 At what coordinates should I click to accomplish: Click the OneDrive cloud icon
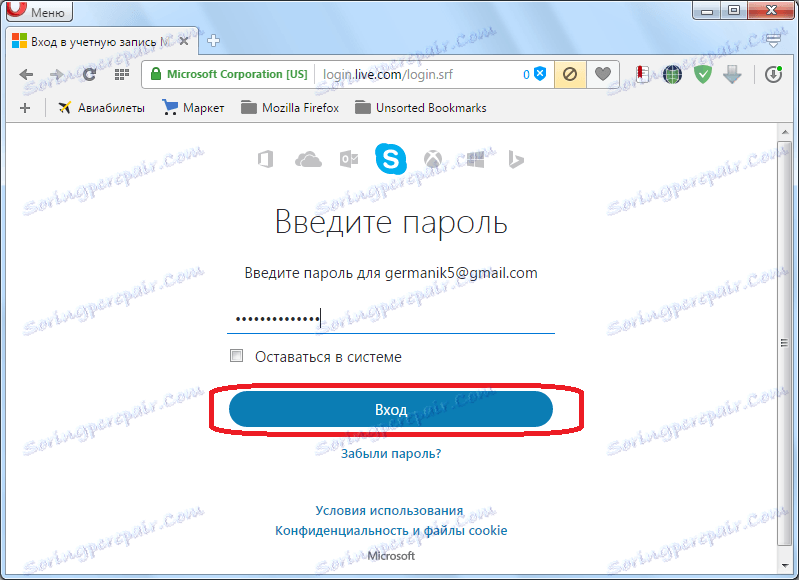point(308,160)
